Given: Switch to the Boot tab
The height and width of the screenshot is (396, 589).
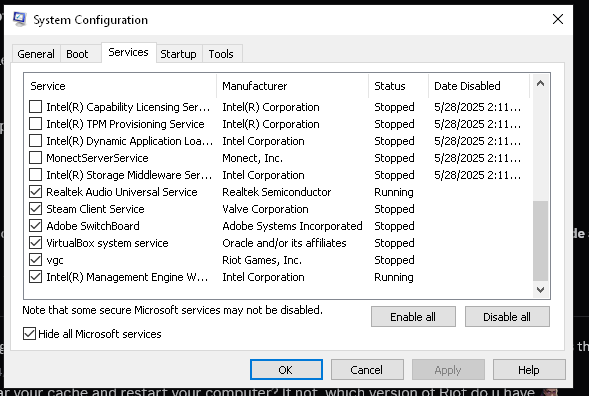Looking at the screenshot, I should [x=77, y=54].
